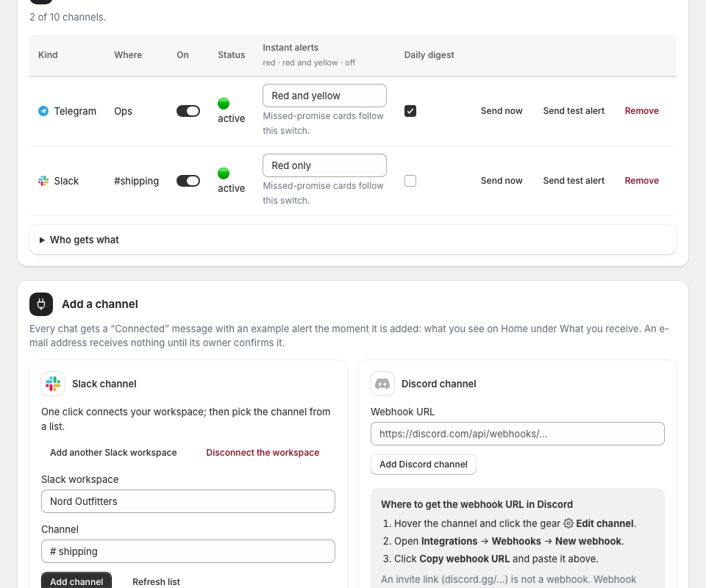The image size is (706, 588).
Task: Click the Telegram icon in the channels table
Action: coord(43,111)
